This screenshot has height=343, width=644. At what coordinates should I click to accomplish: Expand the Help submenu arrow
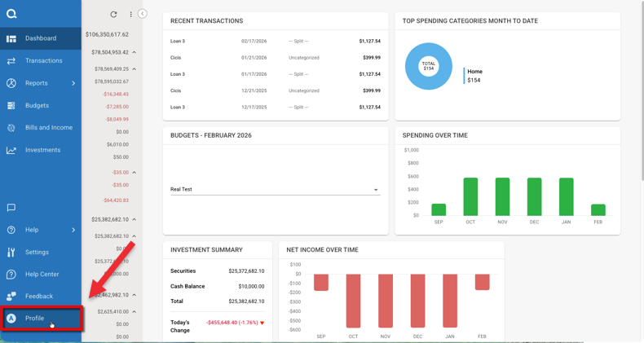pyautogui.click(x=73, y=230)
